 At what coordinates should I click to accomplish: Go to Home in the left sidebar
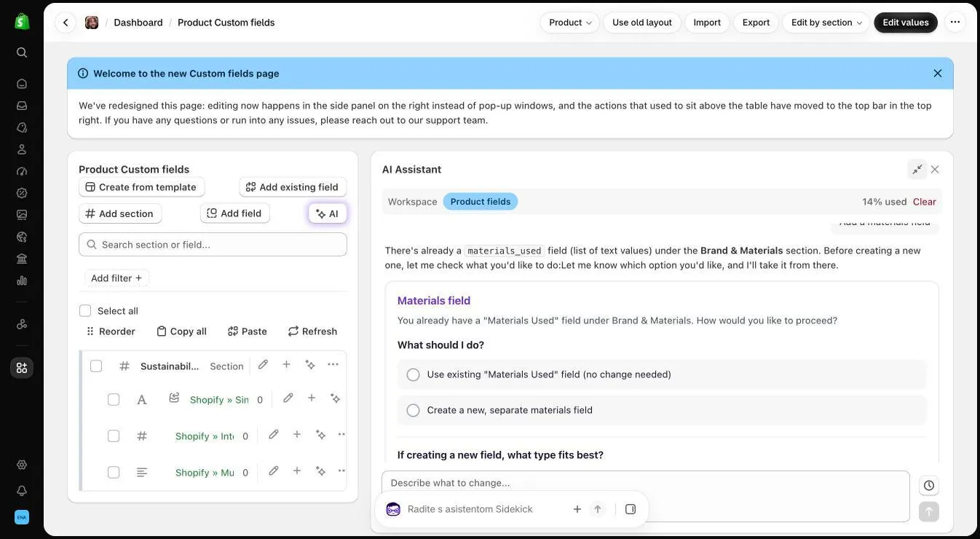[x=22, y=84]
